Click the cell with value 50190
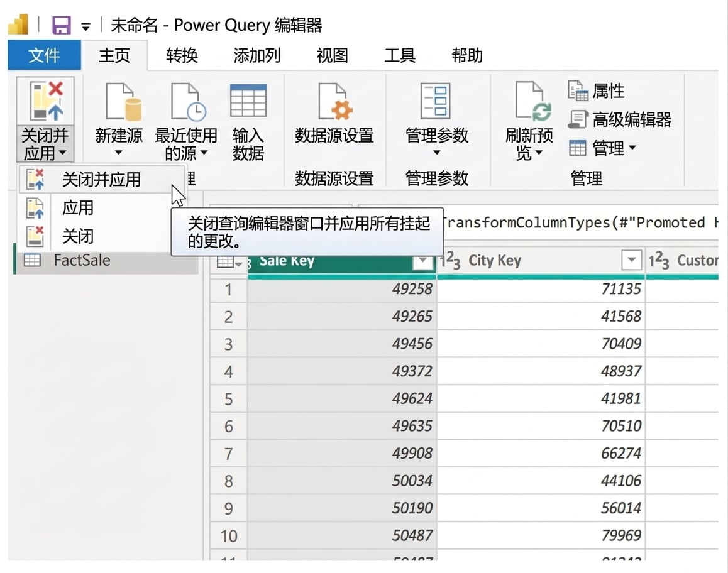Image resolution: width=728 pixels, height=573 pixels. click(x=342, y=508)
